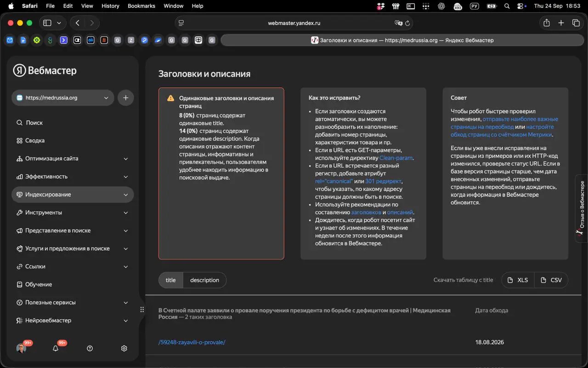The width and height of the screenshot is (588, 368).
Task: Go forward with Safari's forward arrow
Action: (x=92, y=23)
